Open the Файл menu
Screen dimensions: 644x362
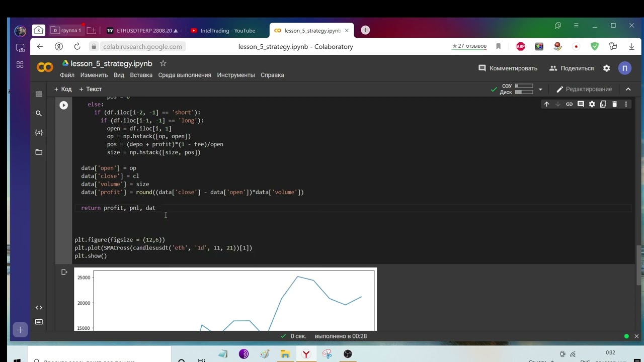point(67,75)
